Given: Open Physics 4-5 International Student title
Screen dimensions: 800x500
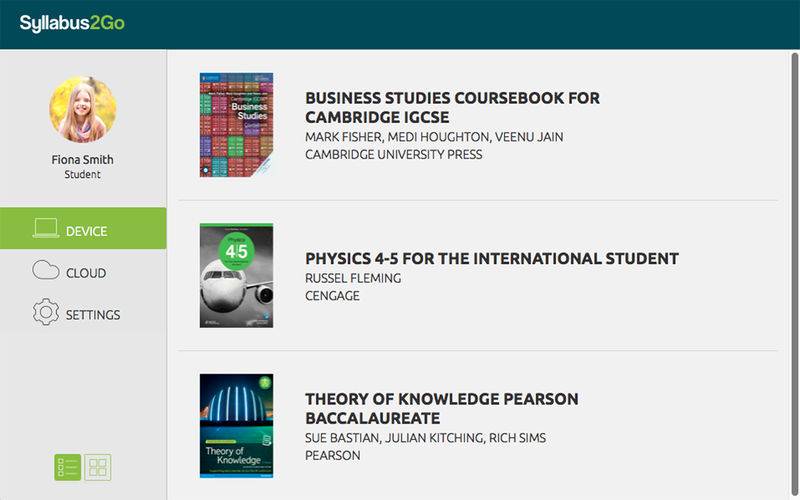Looking at the screenshot, I should point(491,258).
